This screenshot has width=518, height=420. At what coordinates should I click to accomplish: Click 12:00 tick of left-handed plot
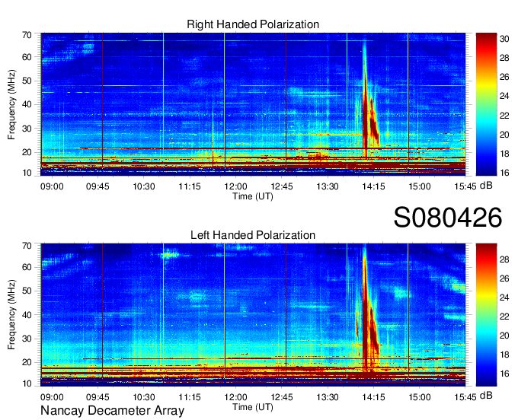[x=235, y=397]
